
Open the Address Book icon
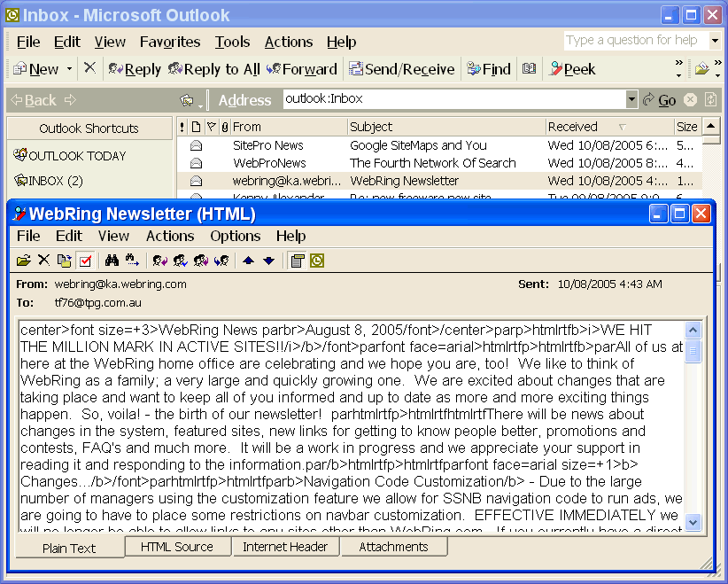coord(530,69)
